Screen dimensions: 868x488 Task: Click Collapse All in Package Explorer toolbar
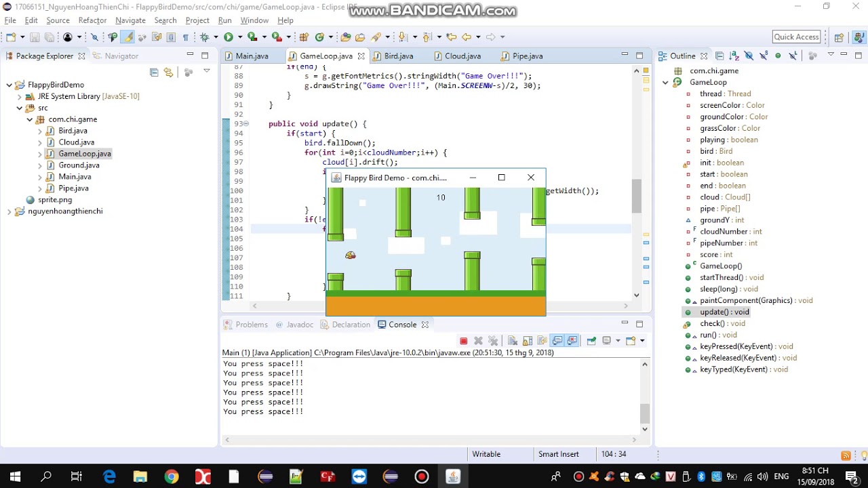click(154, 72)
